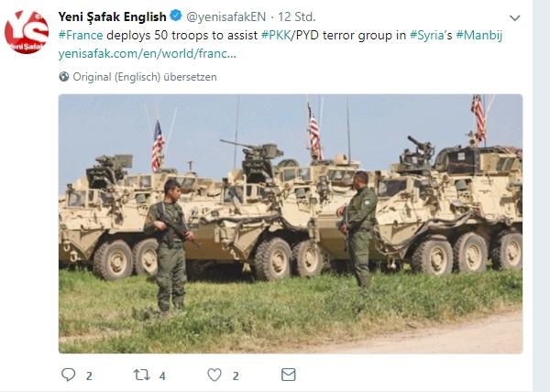
Task: Retweet using the arrows icon
Action: coord(142,375)
